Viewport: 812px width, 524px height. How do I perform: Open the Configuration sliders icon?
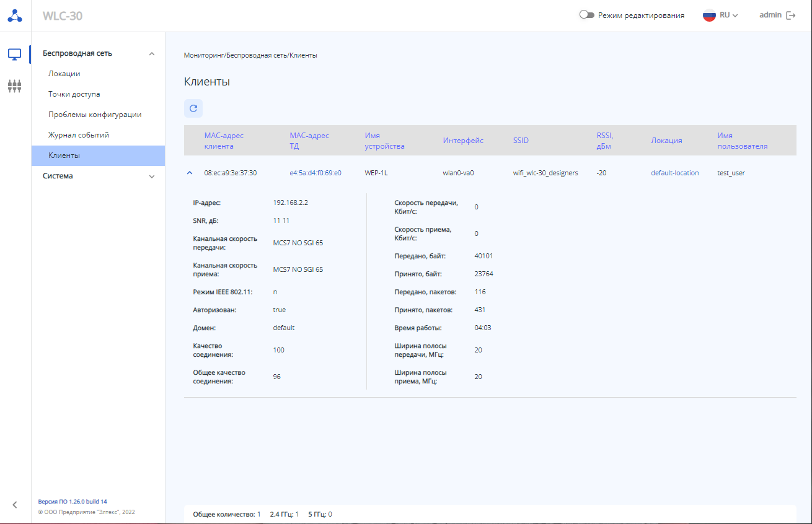pos(15,85)
